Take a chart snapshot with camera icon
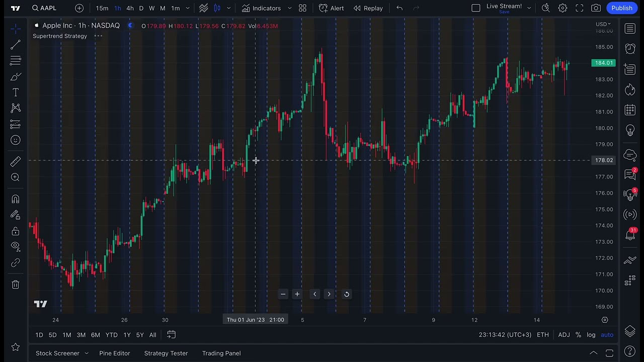The height and width of the screenshot is (362, 644). tap(596, 8)
